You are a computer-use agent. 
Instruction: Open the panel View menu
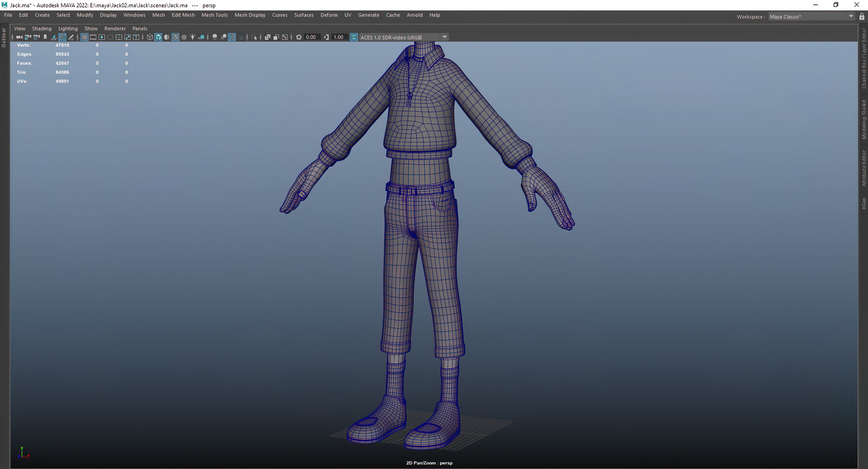pyautogui.click(x=19, y=28)
